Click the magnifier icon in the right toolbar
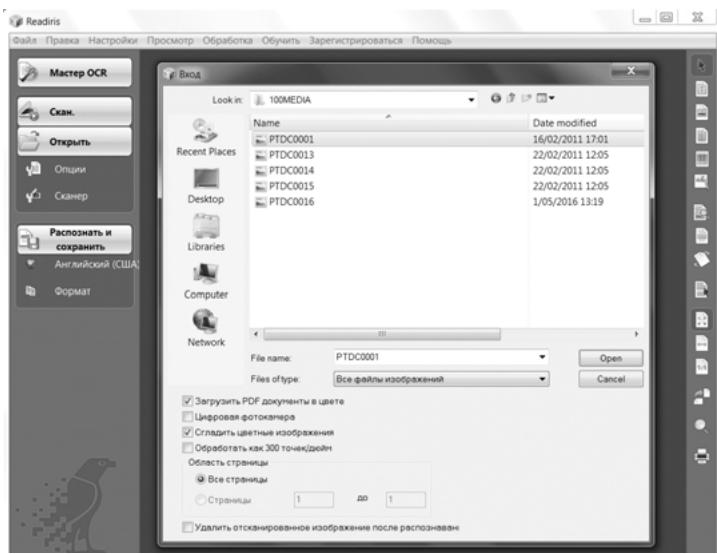This screenshot has width=717, height=554. click(x=701, y=426)
